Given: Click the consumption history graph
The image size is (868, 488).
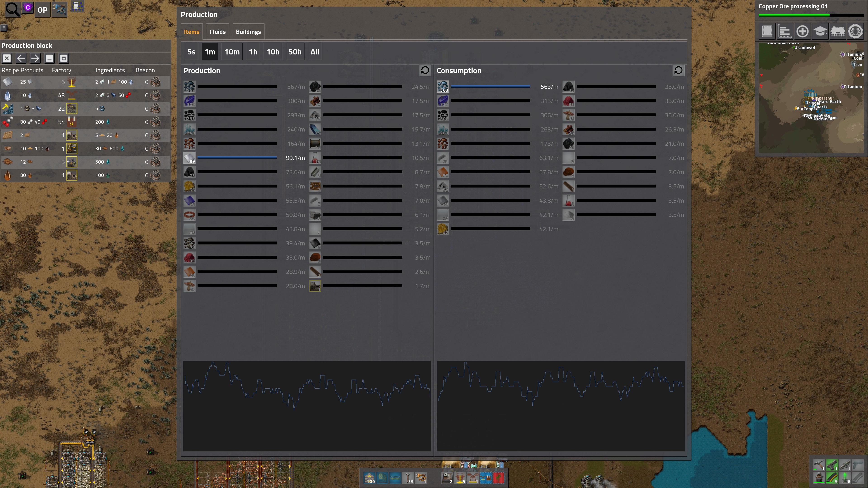Looking at the screenshot, I should pyautogui.click(x=560, y=406).
